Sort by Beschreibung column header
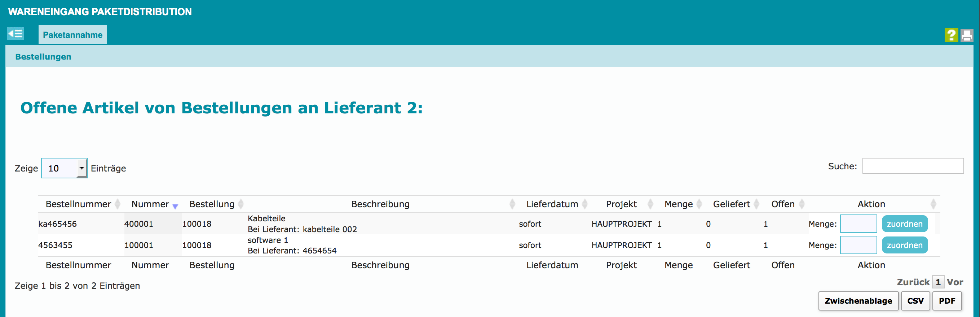 380,204
